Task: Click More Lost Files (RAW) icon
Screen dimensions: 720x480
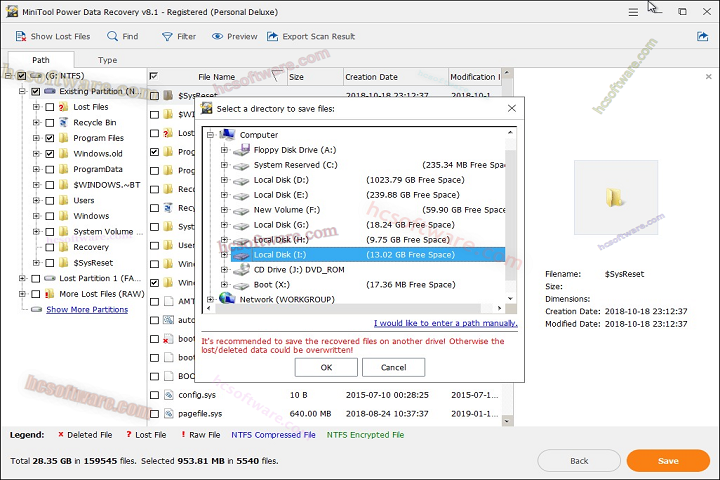Action: (x=50, y=294)
